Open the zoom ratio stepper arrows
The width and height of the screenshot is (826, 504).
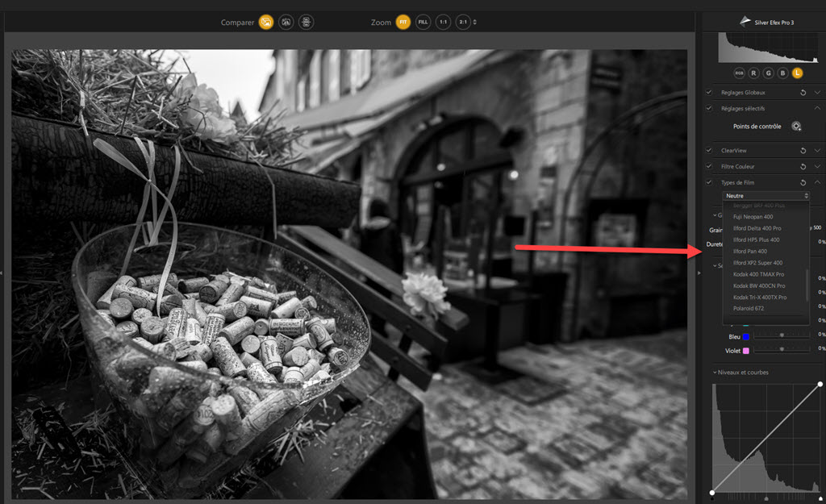click(474, 22)
